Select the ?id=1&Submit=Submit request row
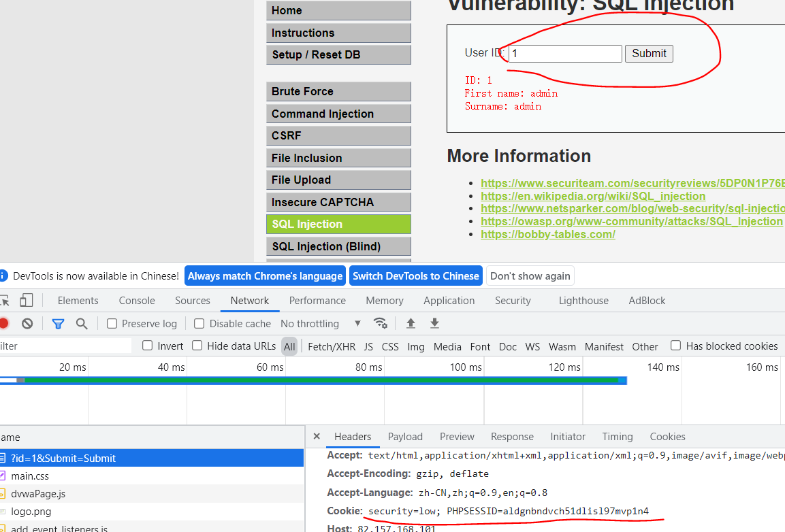785x532 pixels. (152, 458)
